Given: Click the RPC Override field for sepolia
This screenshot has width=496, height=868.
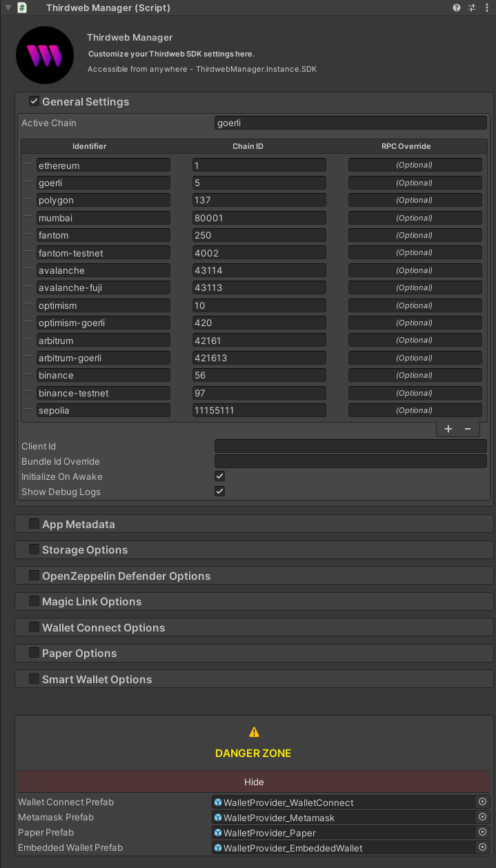Looking at the screenshot, I should point(415,410).
